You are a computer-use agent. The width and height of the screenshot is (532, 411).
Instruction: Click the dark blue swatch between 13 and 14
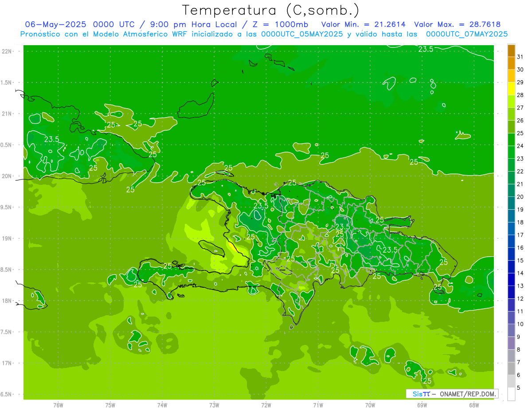[x=511, y=279]
